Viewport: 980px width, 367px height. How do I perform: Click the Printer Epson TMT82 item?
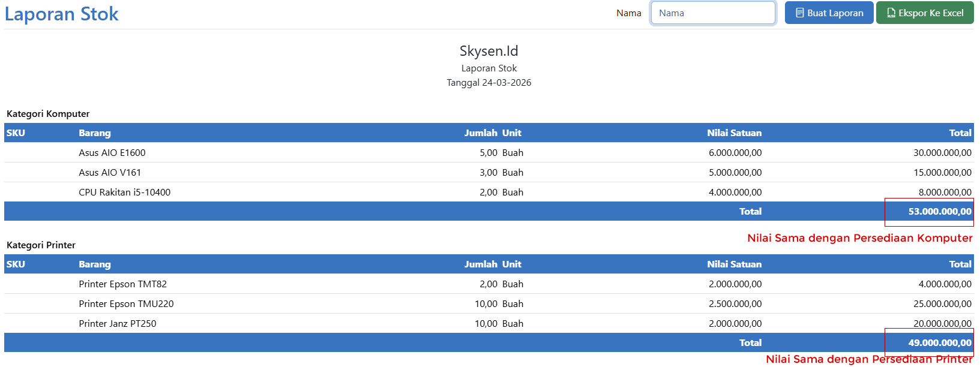[123, 284]
